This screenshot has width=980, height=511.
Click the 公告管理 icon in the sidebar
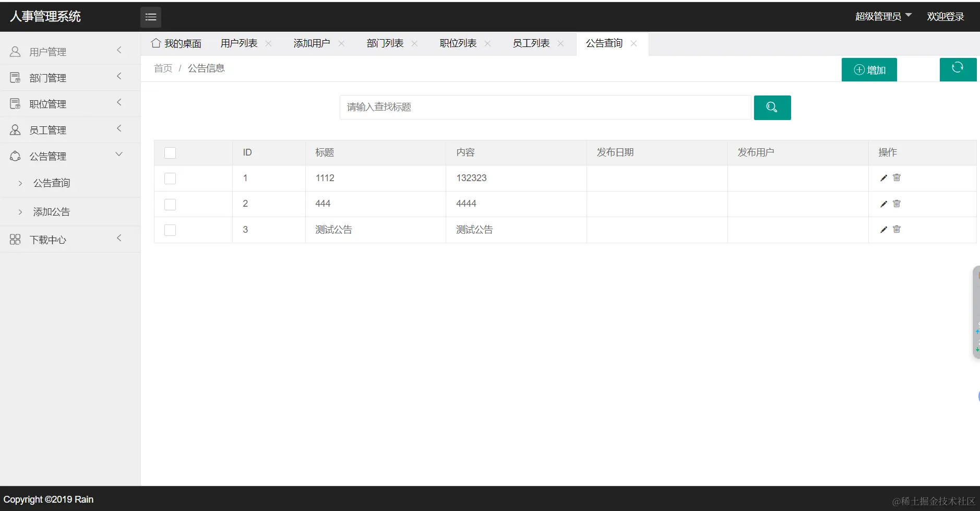point(15,156)
